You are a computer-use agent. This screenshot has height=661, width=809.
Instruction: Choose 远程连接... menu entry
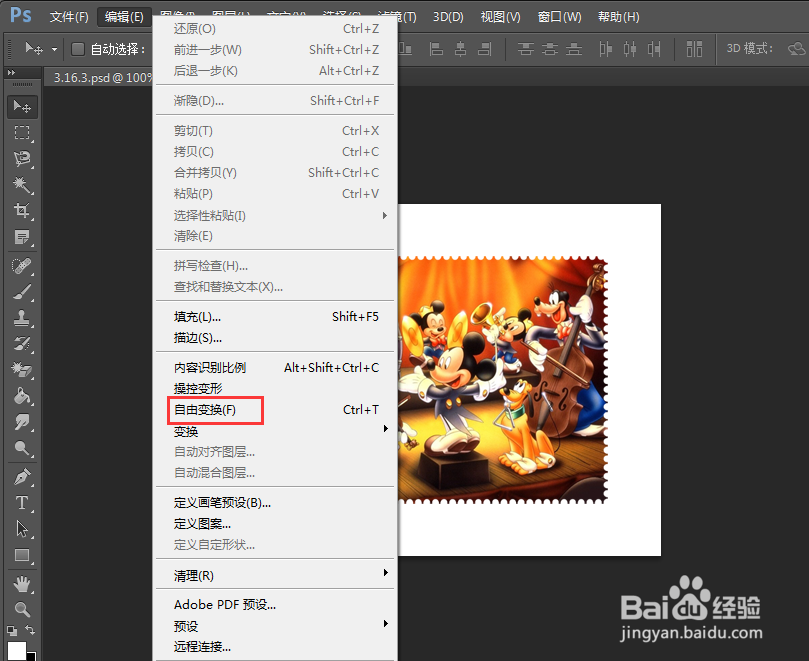point(276,646)
